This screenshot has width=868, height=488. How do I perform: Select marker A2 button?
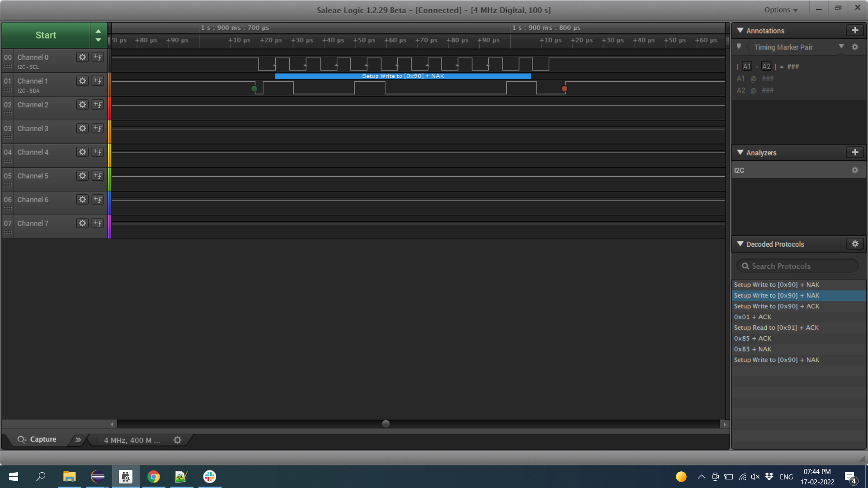766,66
